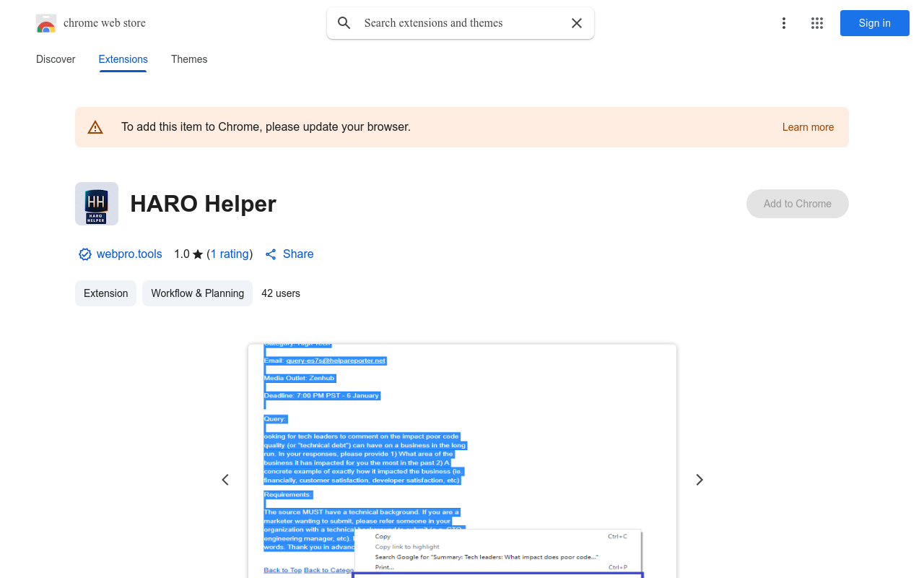Click the 1.0 star rating text
The image size is (924, 578).
coord(188,254)
